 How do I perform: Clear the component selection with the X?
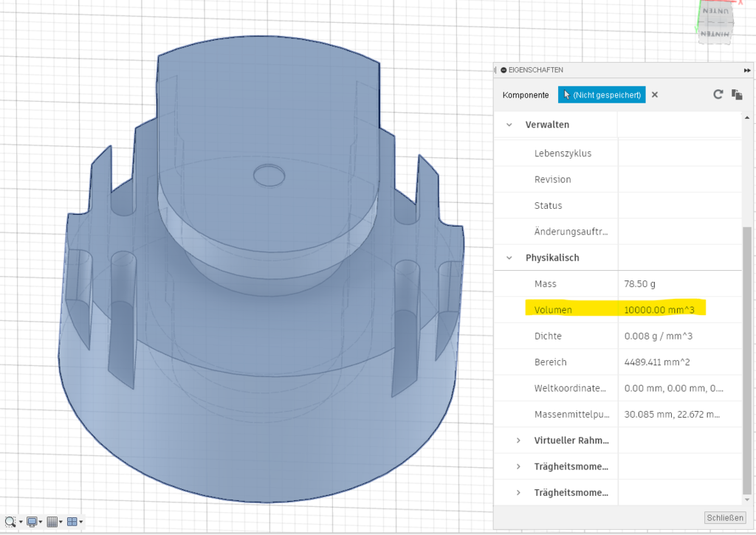point(655,95)
